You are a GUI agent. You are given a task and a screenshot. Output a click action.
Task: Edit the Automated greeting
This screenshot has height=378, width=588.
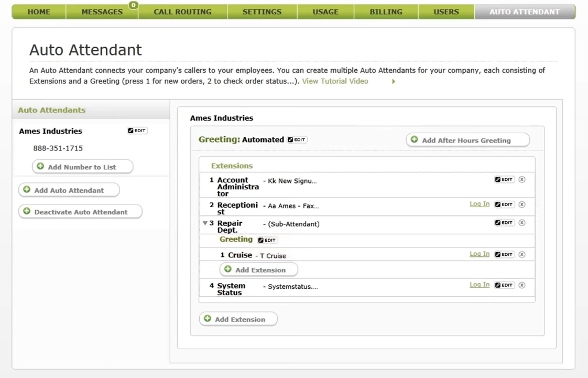point(297,139)
